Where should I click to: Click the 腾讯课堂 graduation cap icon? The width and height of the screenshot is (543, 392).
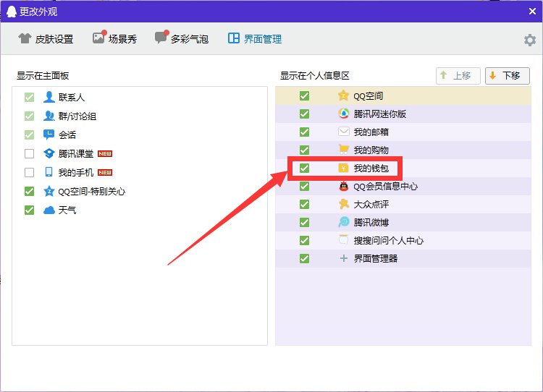pos(49,153)
